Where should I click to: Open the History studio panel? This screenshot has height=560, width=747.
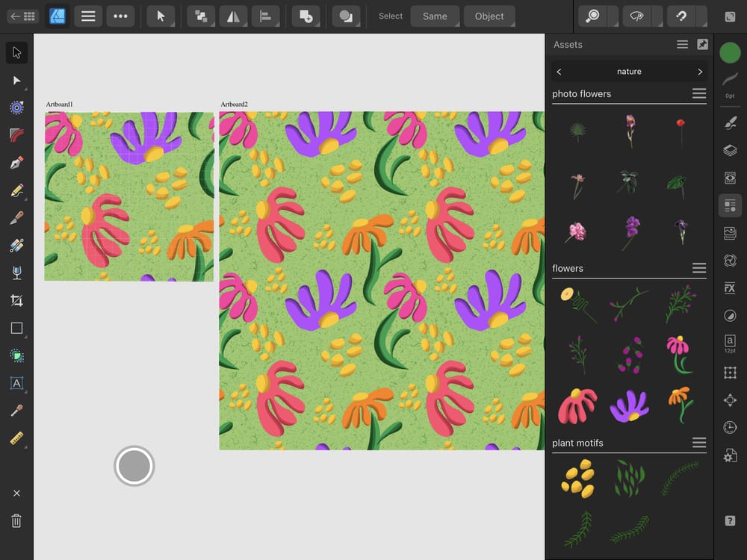click(x=730, y=427)
